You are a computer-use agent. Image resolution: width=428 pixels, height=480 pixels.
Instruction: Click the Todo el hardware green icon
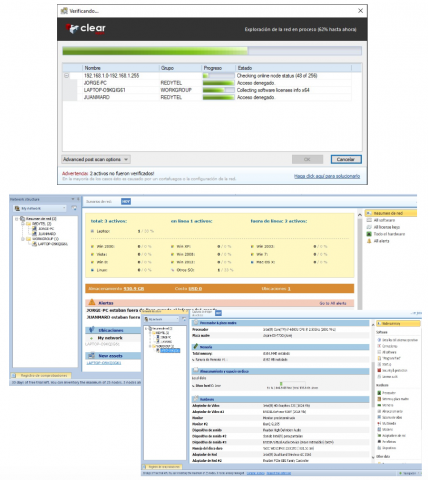point(369,234)
